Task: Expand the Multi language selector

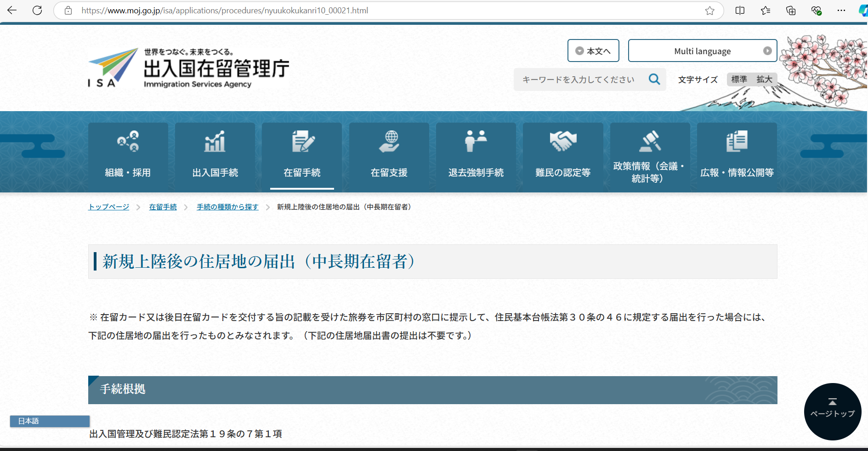Action: (x=702, y=51)
